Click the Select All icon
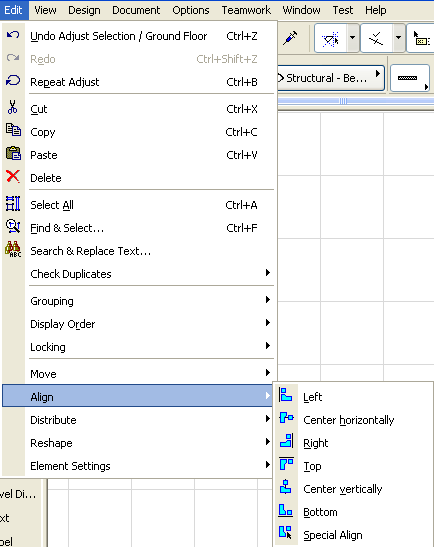 [x=13, y=204]
